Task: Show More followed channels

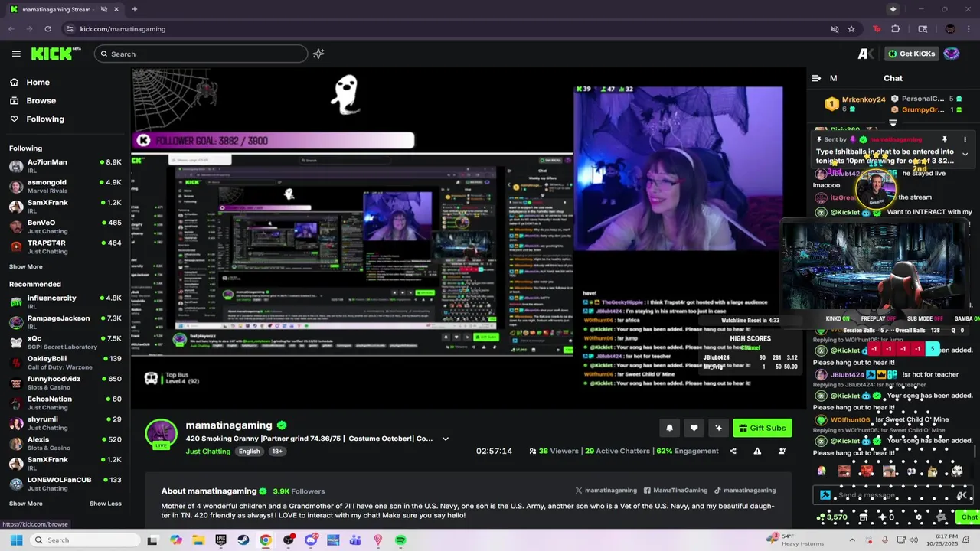Action: point(26,266)
